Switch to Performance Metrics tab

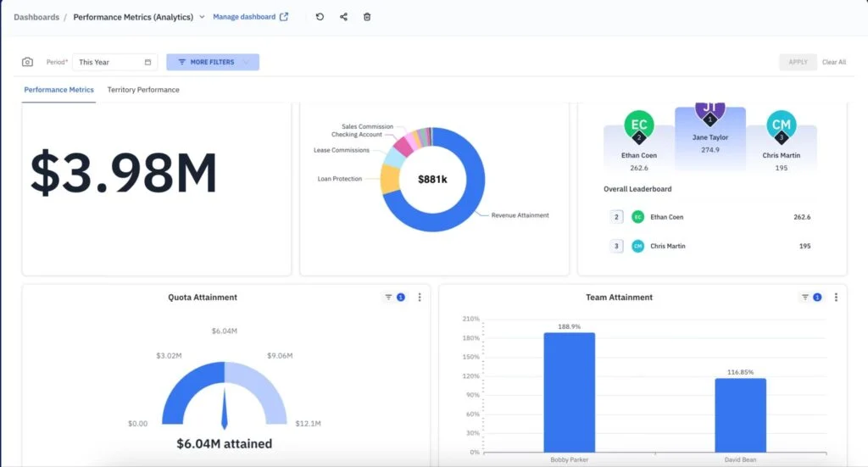(x=58, y=90)
